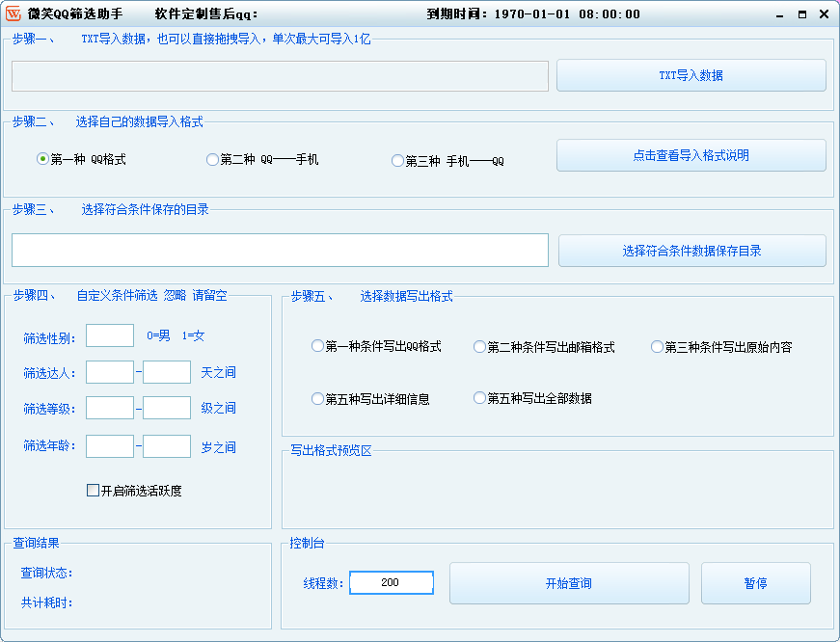Screen dimensions: 840x642
Task: Click the save directory path field
Action: coord(279,250)
